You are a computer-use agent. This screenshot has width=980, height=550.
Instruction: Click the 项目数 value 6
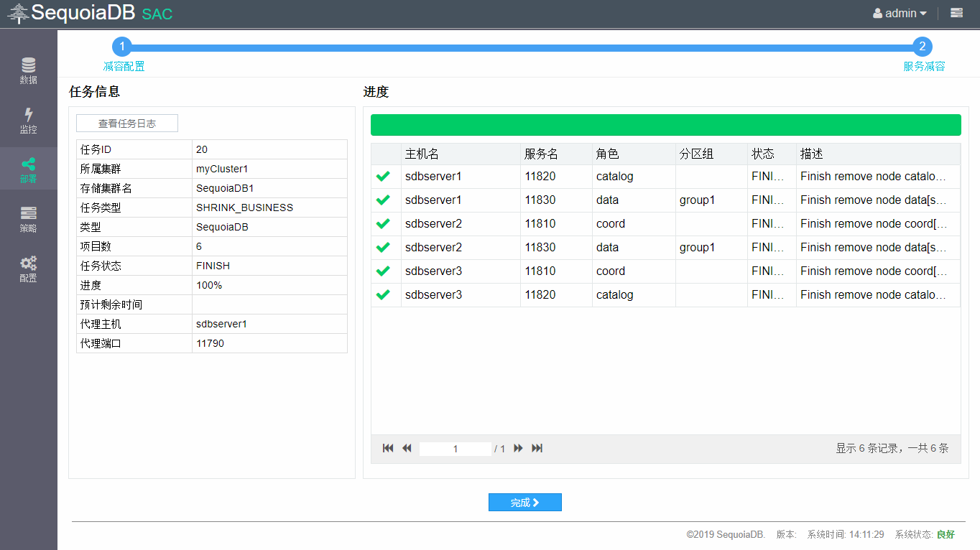click(x=199, y=246)
